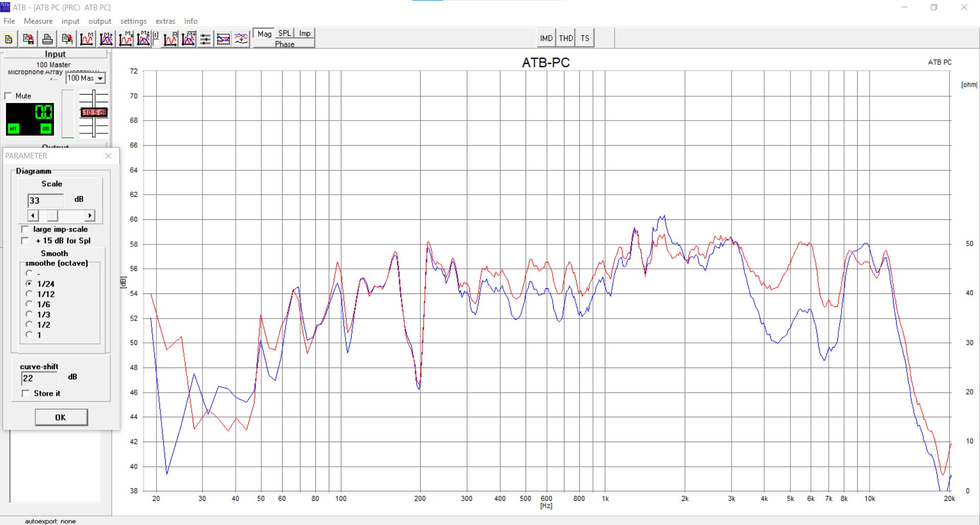Click the Scale slider left arrow
This screenshot has height=525, width=980.
tap(33, 216)
